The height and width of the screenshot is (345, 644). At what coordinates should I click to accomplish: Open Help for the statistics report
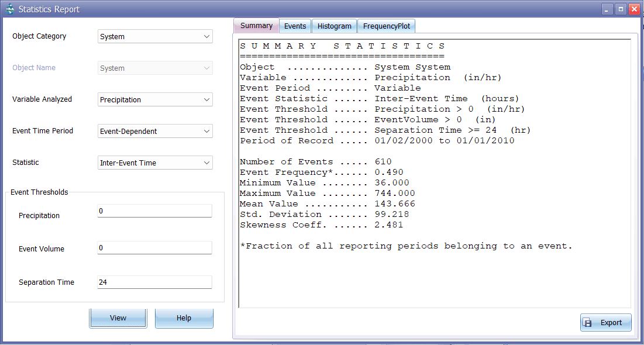184,318
